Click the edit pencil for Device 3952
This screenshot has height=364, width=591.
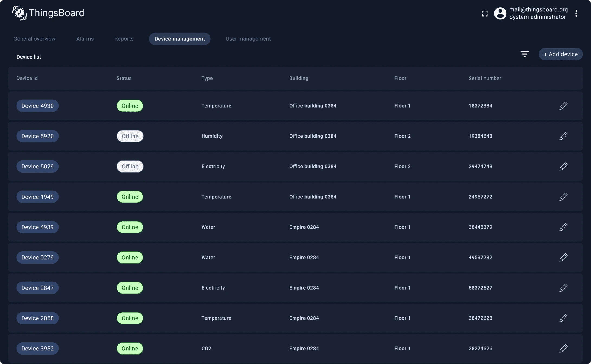pyautogui.click(x=563, y=348)
